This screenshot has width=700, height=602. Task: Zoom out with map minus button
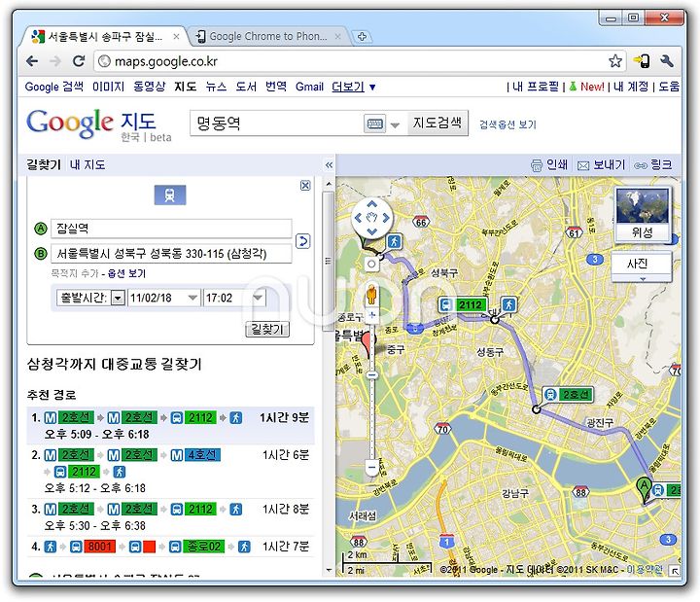click(371, 469)
